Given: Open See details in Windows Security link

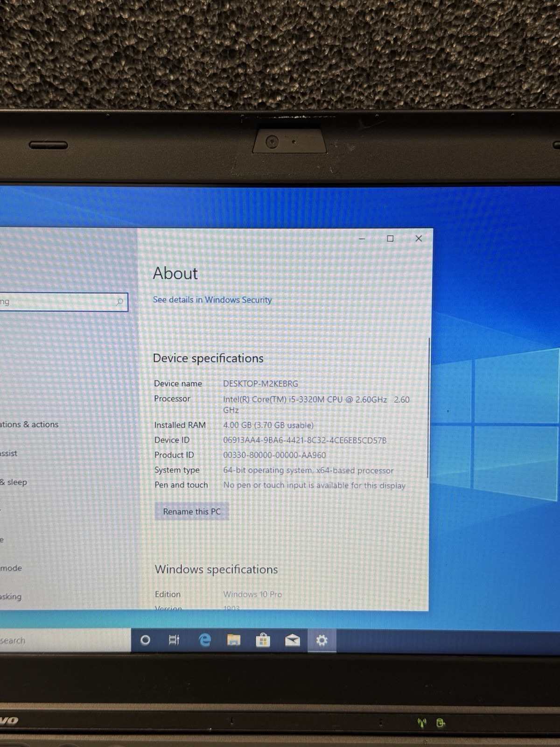Looking at the screenshot, I should tap(212, 300).
